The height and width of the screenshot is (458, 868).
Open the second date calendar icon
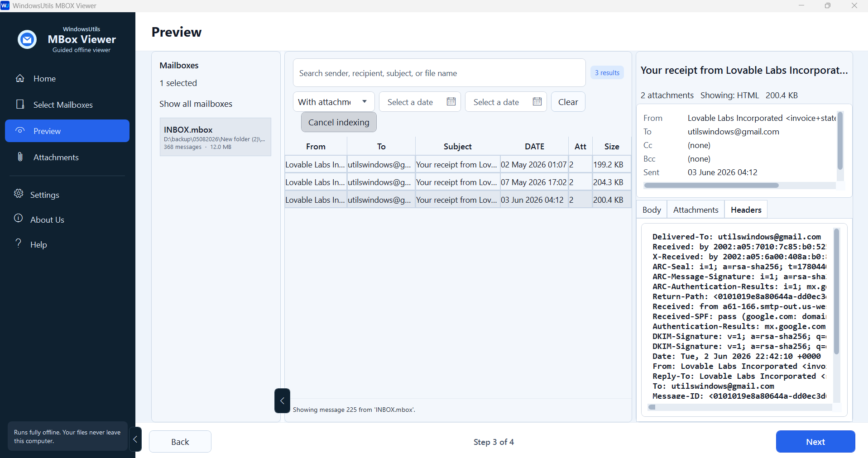[x=537, y=101]
